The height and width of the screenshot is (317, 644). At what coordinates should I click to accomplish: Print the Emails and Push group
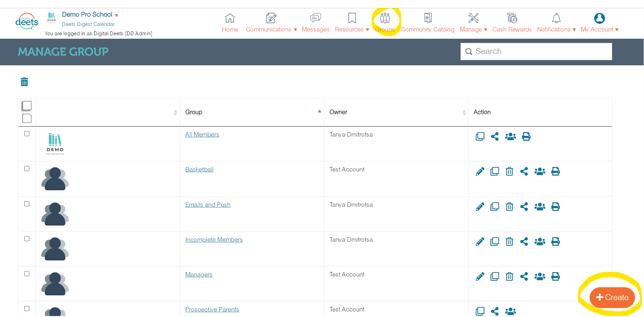tap(555, 207)
